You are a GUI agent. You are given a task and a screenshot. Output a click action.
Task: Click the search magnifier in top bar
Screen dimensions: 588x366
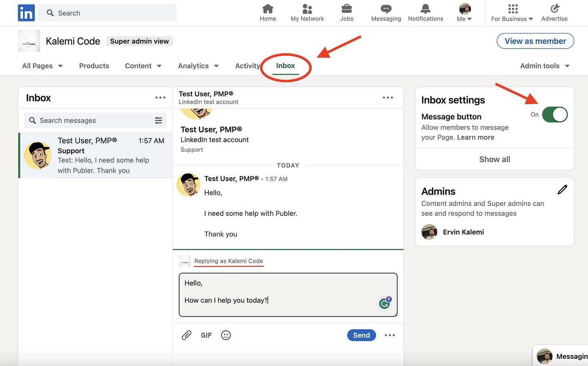click(50, 13)
